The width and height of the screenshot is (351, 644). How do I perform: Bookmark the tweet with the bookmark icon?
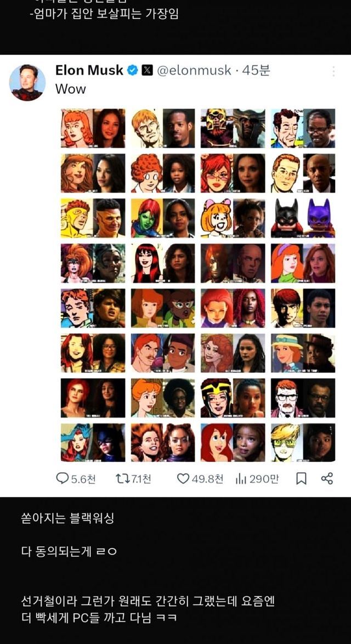coord(301,478)
